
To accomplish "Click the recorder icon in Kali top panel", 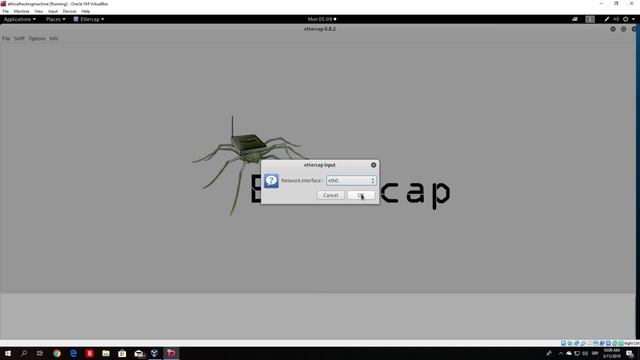I will click(x=575, y=19).
